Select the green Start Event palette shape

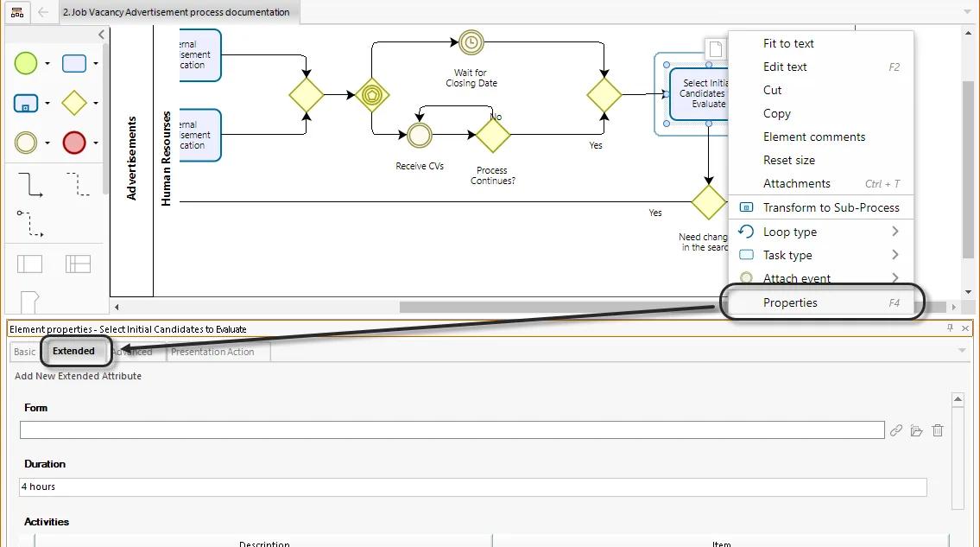click(26, 63)
